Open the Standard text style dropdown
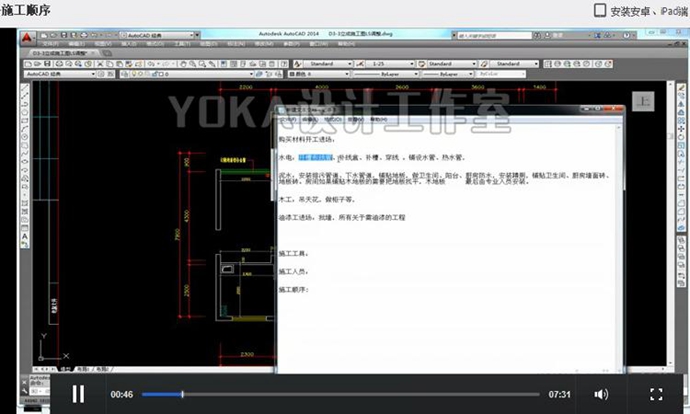Viewport: 690px width, 414px height. pos(330,63)
